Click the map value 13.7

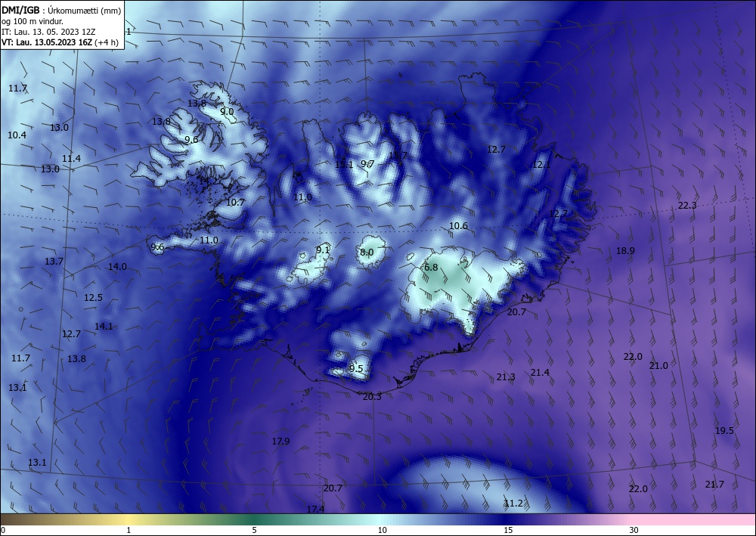[54, 262]
